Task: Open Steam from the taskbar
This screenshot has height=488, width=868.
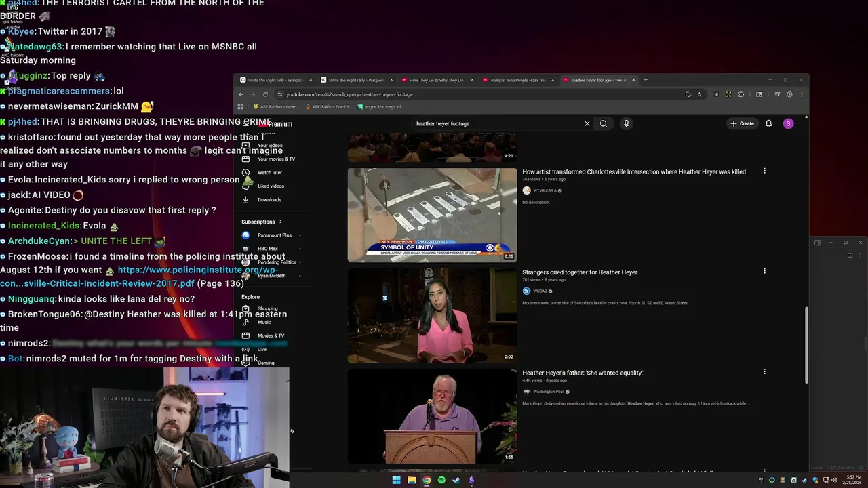Action: (x=456, y=480)
